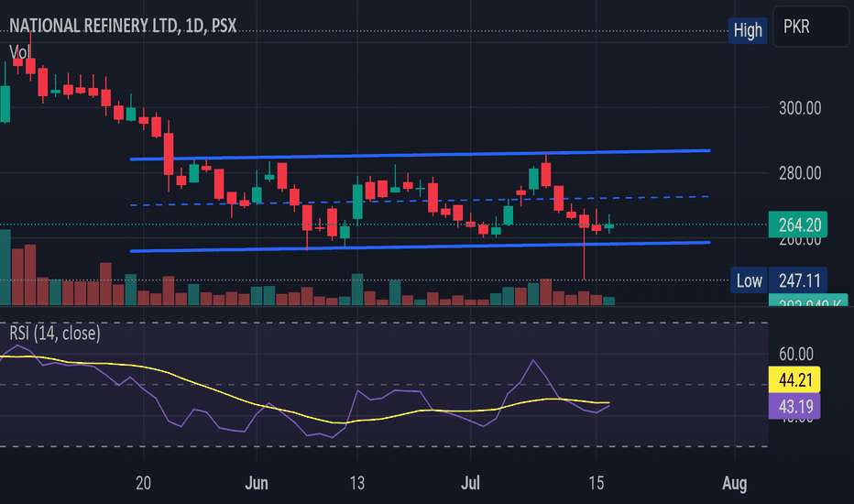This screenshot has width=854, height=504.
Task: Click the yellow 44.21 RSI average value
Action: click(x=794, y=379)
